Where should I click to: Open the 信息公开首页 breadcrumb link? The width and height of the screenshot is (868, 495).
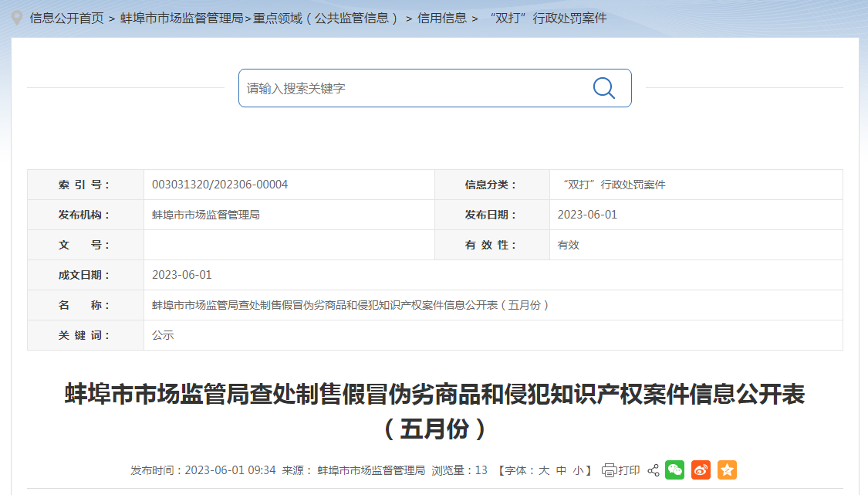click(x=67, y=19)
